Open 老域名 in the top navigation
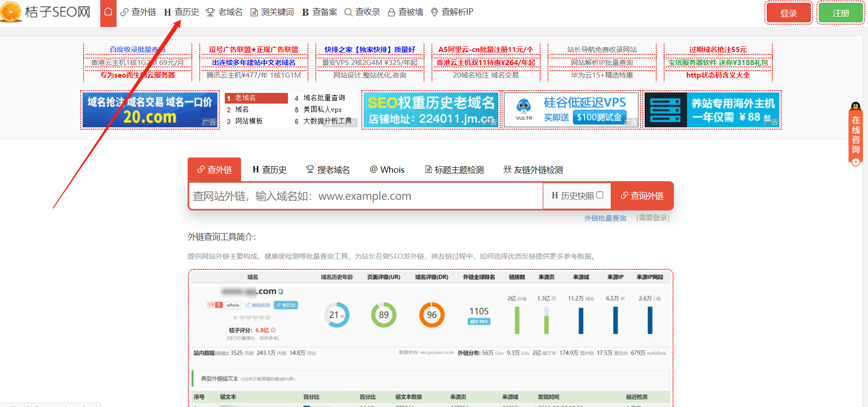The width and height of the screenshot is (868, 407). (x=224, y=12)
